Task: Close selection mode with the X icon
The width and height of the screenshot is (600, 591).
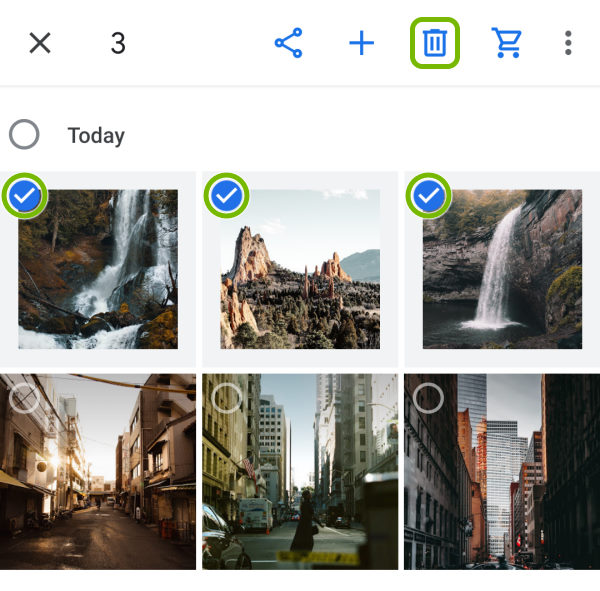Action: pos(40,43)
